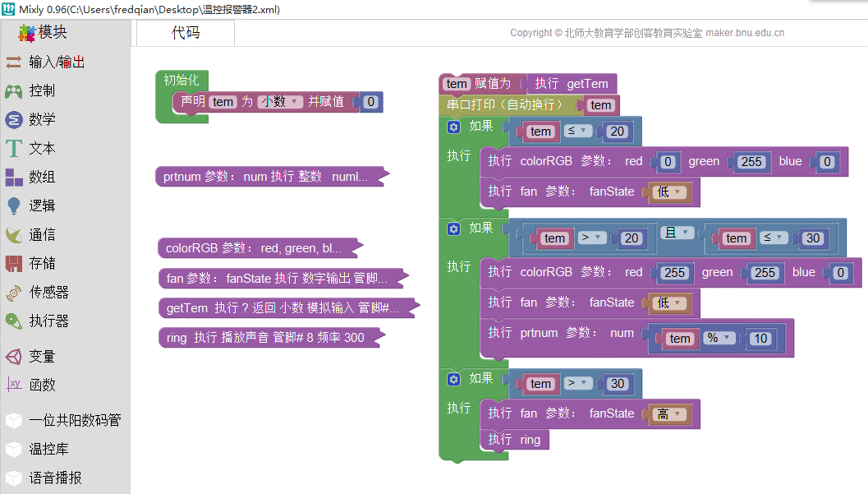Open the 一位共阳数码管 cube icon library
Screen dimensions: 868x494
[13, 420]
